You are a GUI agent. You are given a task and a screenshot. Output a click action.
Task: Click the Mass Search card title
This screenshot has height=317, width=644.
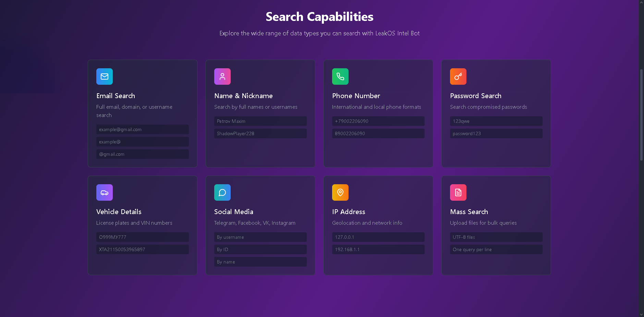coord(469,212)
